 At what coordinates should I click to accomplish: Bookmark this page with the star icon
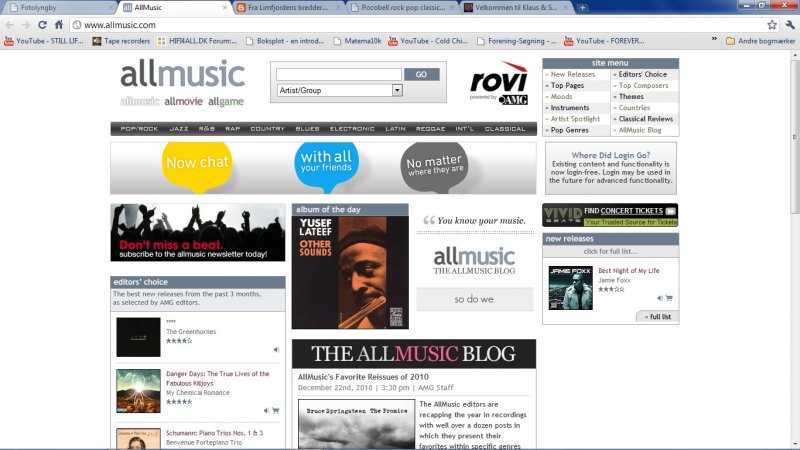coord(772,24)
